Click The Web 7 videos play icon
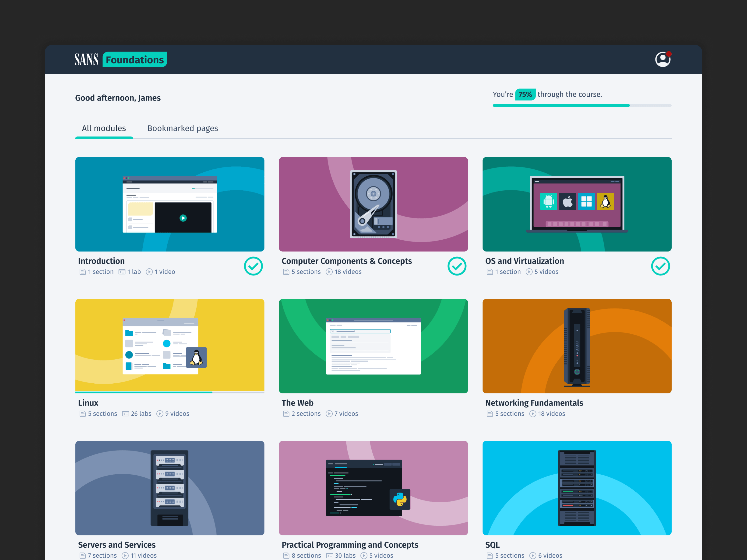Image resolution: width=747 pixels, height=560 pixels. tap(329, 413)
